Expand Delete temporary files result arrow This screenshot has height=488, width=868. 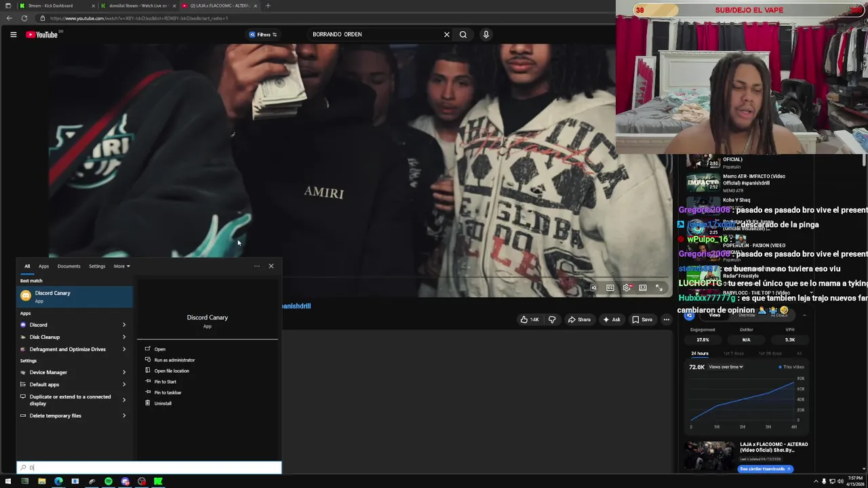point(124,415)
